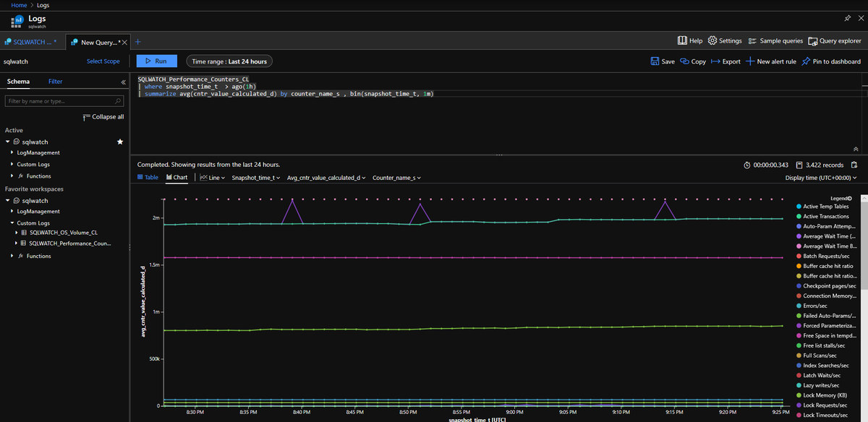Close the New Query tab
The width and height of the screenshot is (868, 422).
tap(125, 43)
